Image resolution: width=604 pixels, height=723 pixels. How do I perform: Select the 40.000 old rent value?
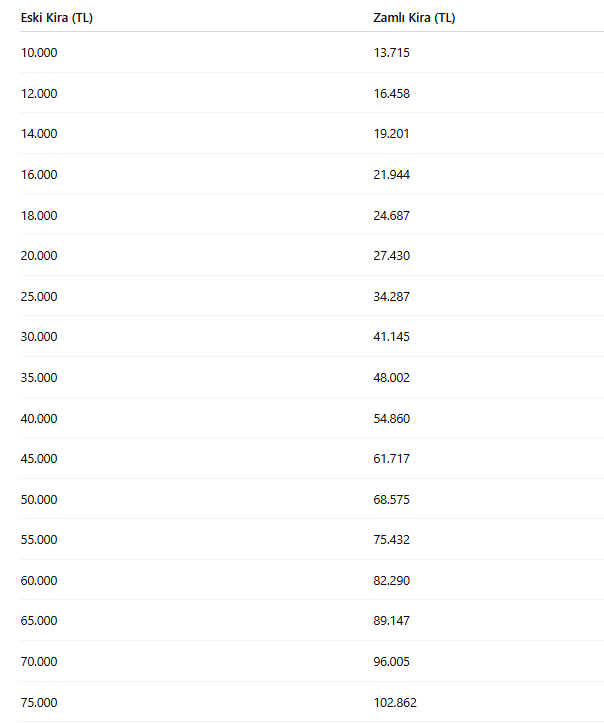[x=39, y=419]
